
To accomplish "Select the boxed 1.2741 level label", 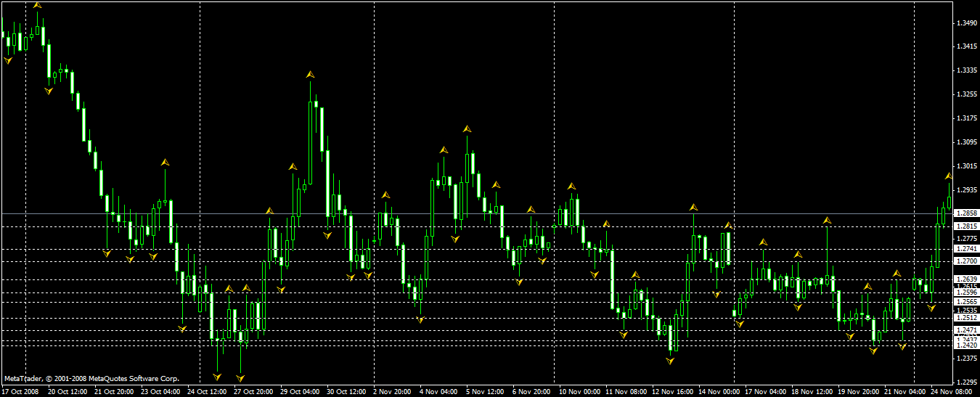I will click(x=966, y=249).
